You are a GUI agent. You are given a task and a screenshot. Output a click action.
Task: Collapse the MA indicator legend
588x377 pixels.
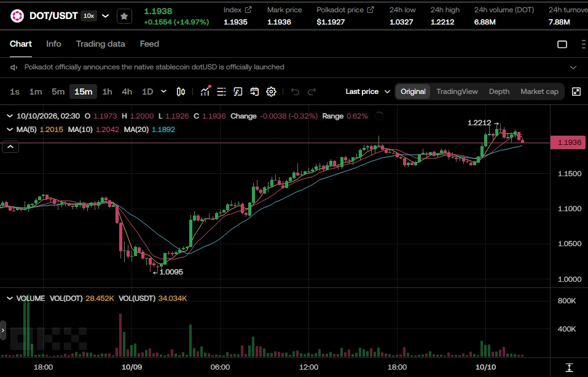[x=10, y=130]
